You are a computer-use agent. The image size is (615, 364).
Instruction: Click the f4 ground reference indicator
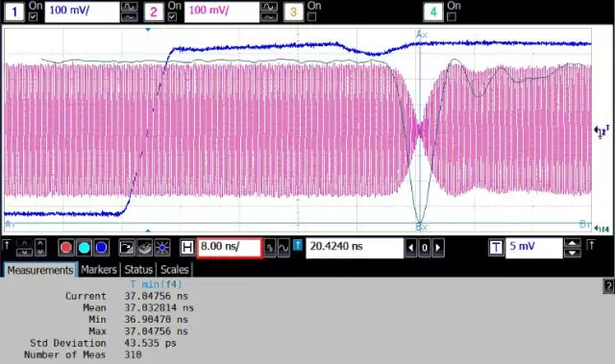(x=603, y=229)
